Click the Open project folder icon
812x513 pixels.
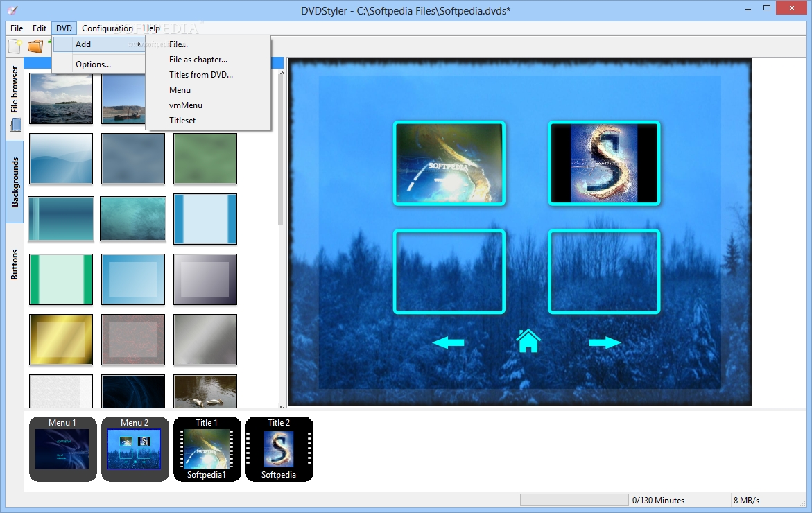35,46
